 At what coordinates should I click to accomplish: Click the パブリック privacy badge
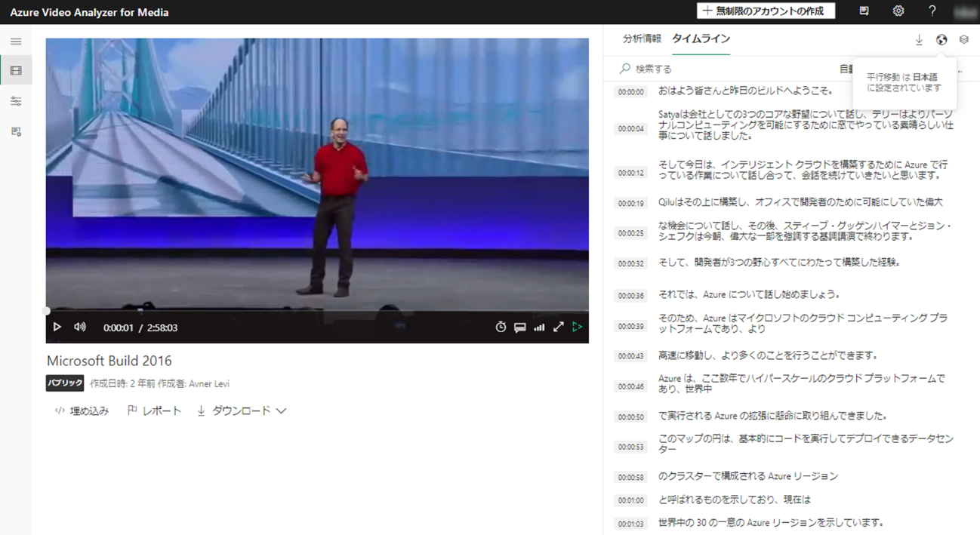pos(65,383)
